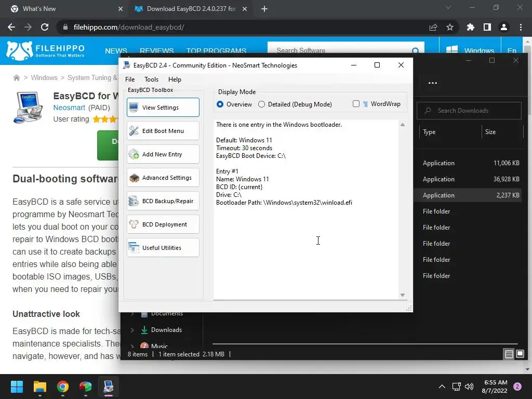Show hidden system tray icons
This screenshot has width=532, height=399.
[442, 387]
